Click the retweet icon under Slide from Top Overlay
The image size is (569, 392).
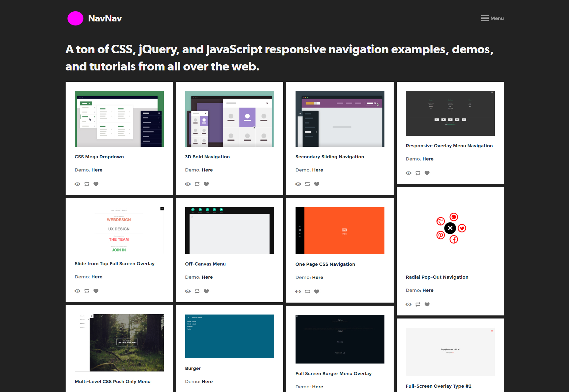tap(87, 291)
